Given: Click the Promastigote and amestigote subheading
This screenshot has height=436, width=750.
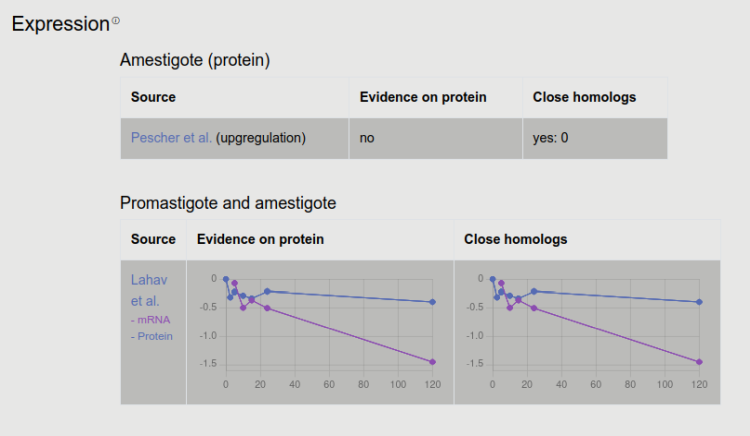Looking at the screenshot, I should (x=228, y=203).
